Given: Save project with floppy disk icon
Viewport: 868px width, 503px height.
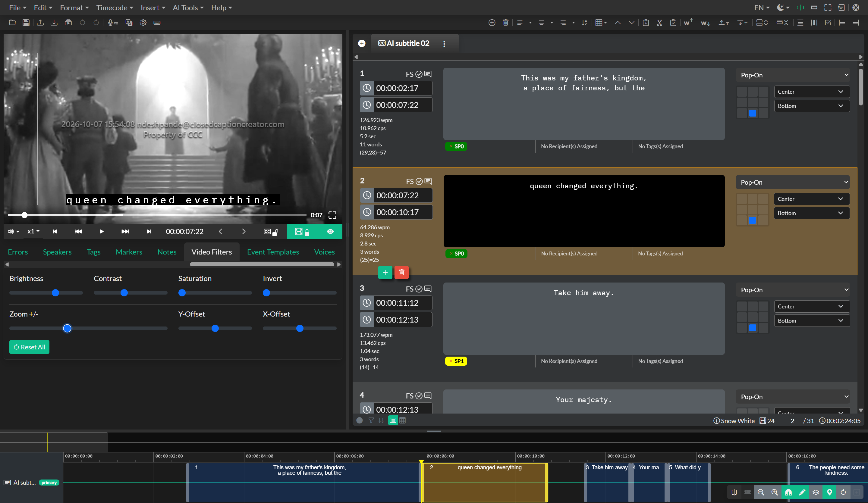Looking at the screenshot, I should pyautogui.click(x=26, y=23).
